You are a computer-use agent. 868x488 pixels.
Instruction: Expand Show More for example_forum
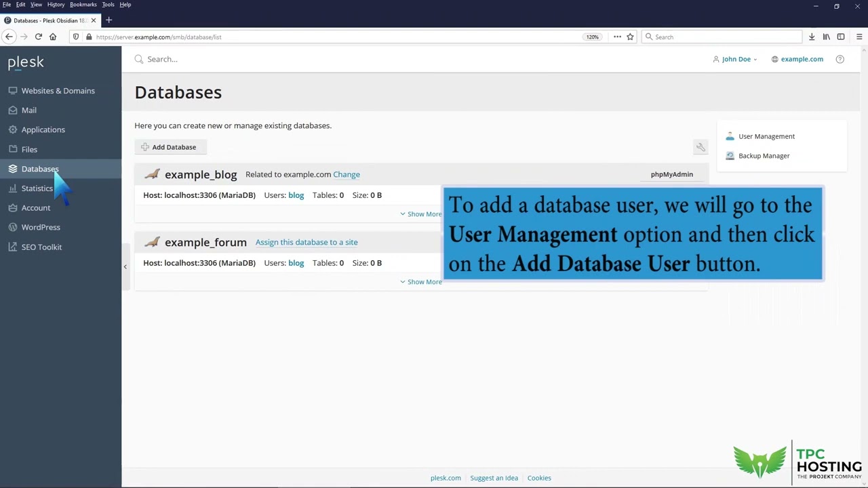(x=420, y=282)
